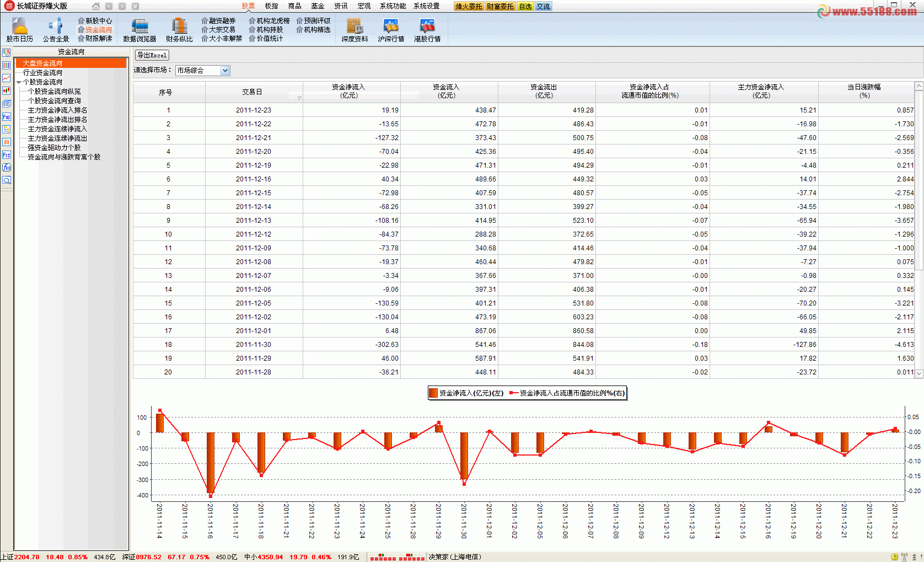Click the yellow status icon in status bar
The height and width of the screenshot is (562, 924).
tap(895, 557)
